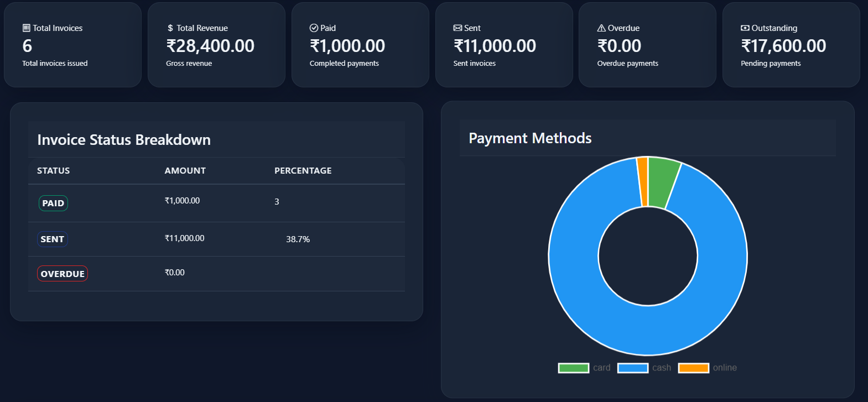Screen dimensions: 868x402
Task: Click the orange online slice of chart
Action: pyautogui.click(x=643, y=182)
